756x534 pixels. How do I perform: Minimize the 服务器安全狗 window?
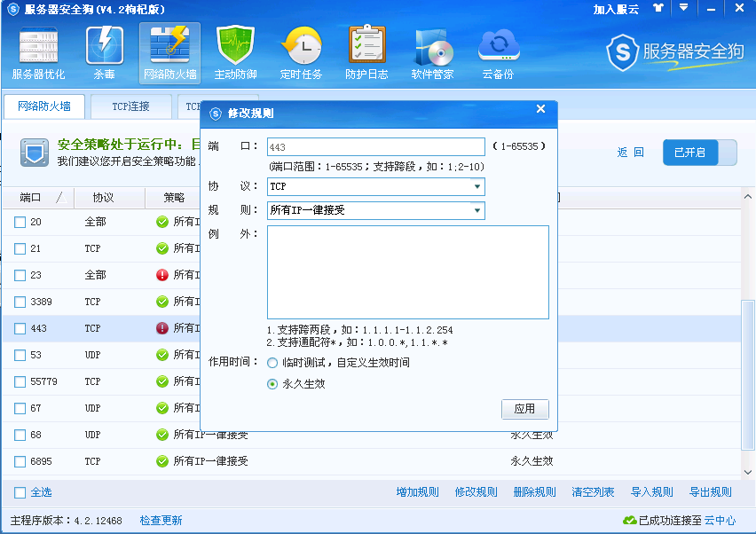711,9
